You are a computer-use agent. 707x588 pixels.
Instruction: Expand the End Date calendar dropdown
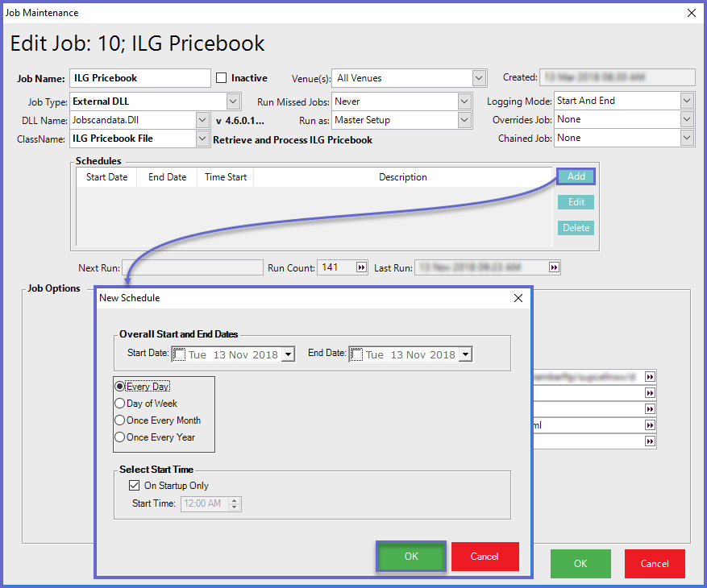tap(465, 354)
